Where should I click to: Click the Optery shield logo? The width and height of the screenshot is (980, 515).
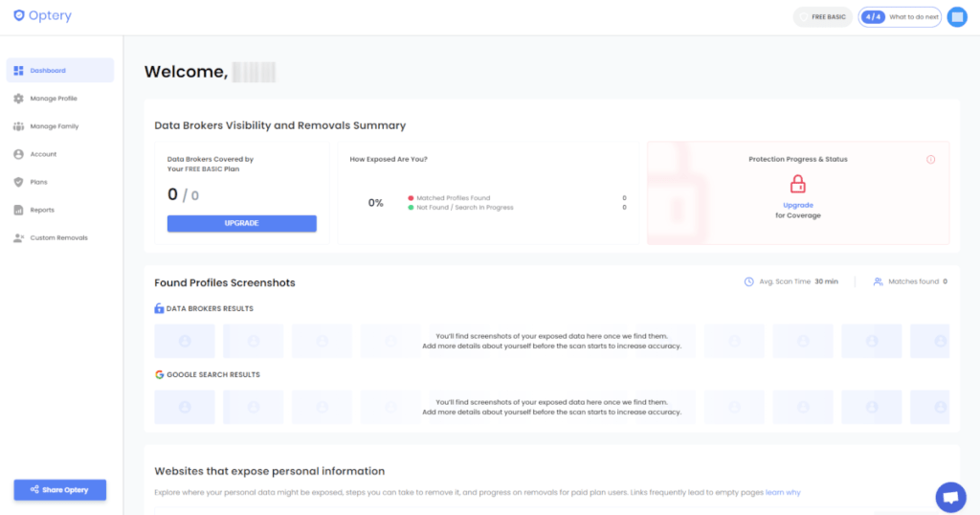click(19, 16)
